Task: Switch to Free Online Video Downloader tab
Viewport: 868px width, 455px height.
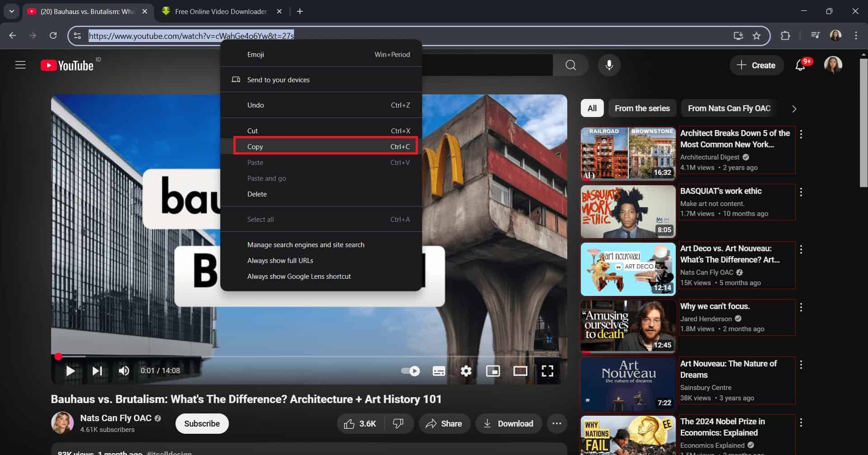Action: pos(222,11)
